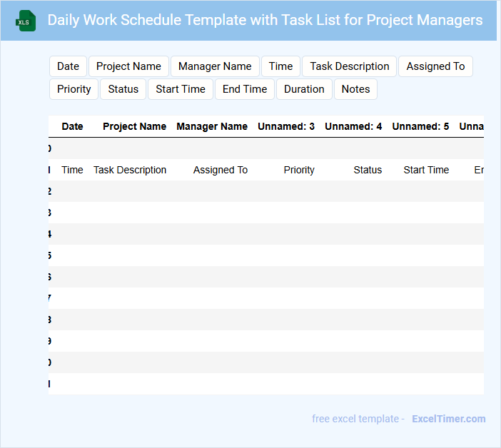Click the Manager Name column header
This screenshot has height=448, width=501.
pos(212,126)
